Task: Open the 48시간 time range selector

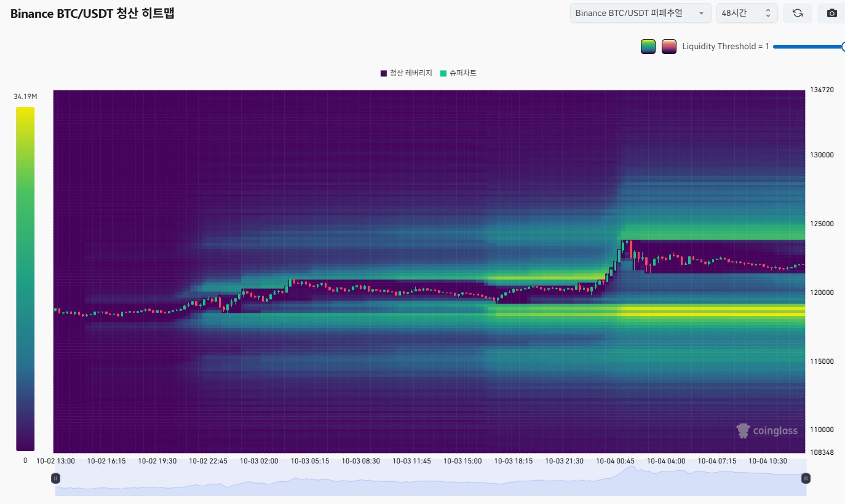Action: click(x=747, y=13)
